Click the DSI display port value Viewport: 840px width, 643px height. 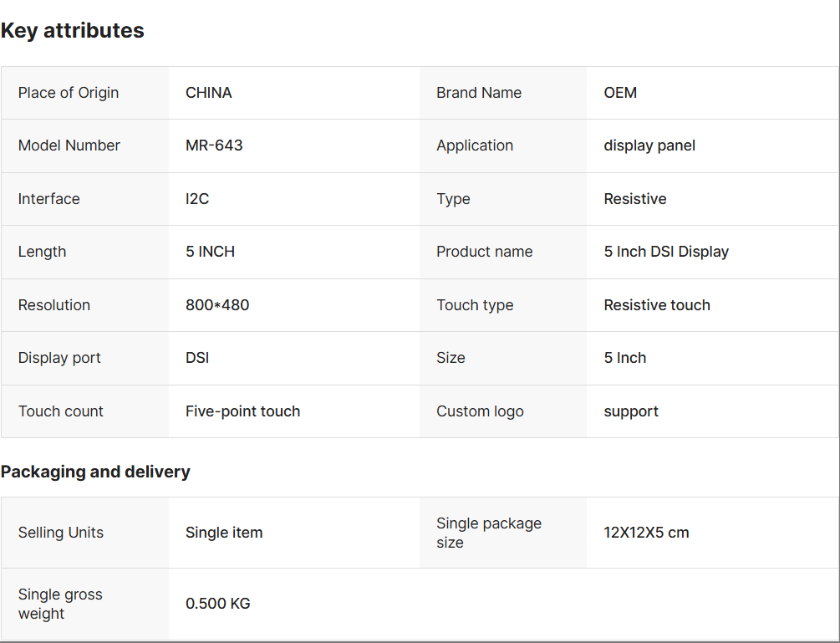pos(197,358)
